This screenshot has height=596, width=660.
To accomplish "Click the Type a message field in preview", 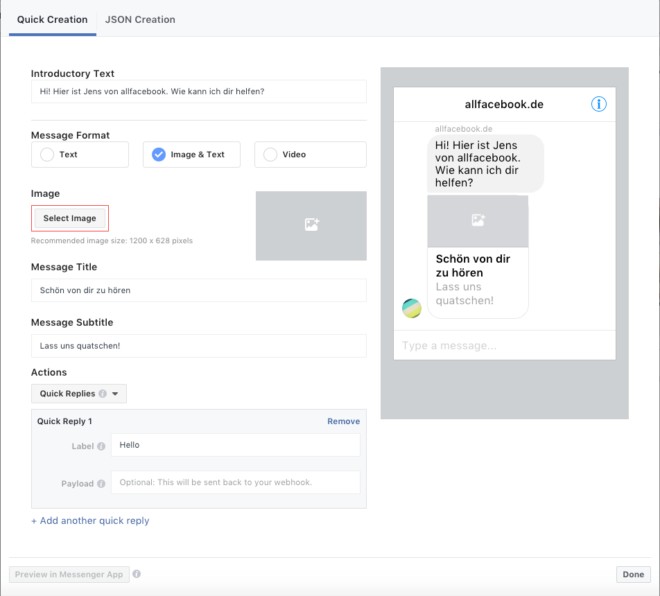I will click(x=504, y=346).
